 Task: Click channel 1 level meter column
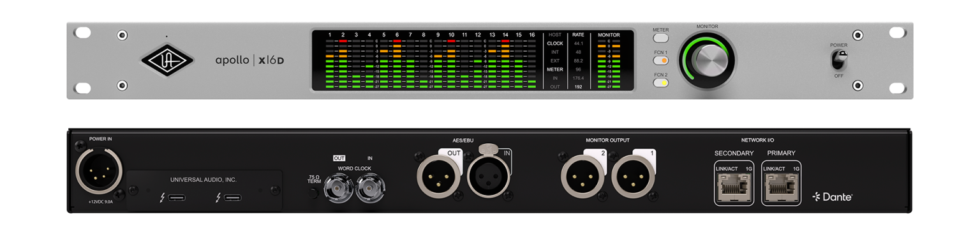(330, 63)
